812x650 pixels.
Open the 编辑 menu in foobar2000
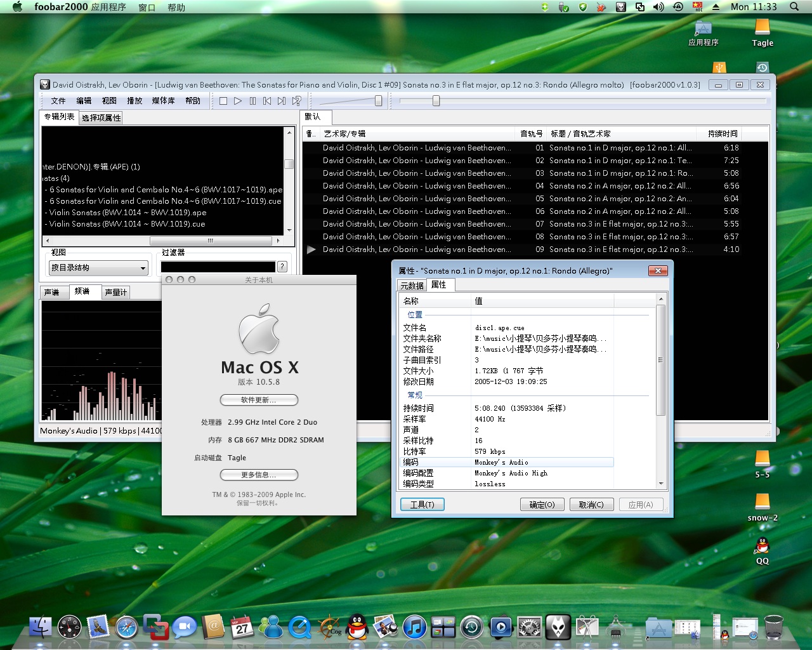(84, 101)
